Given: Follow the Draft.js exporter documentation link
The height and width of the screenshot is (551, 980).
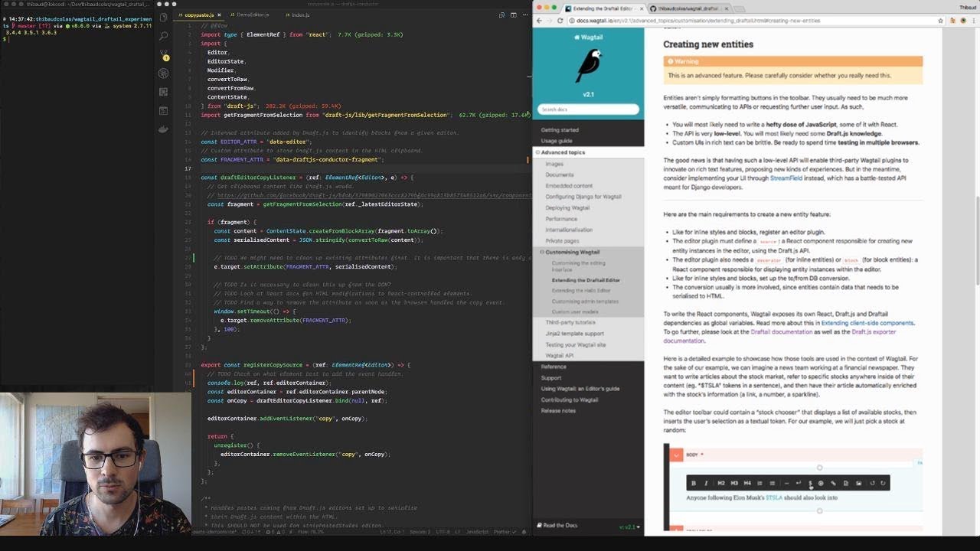Looking at the screenshot, I should pyautogui.click(x=779, y=336).
